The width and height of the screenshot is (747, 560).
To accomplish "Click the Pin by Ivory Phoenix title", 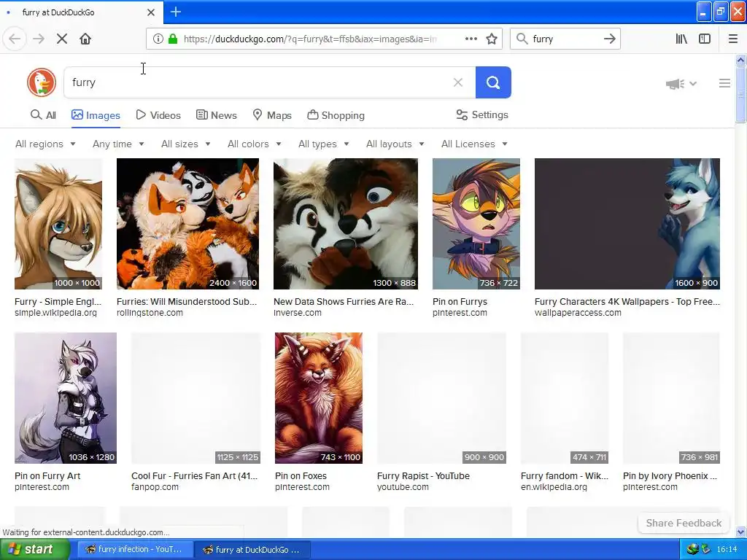I will pyautogui.click(x=670, y=475).
